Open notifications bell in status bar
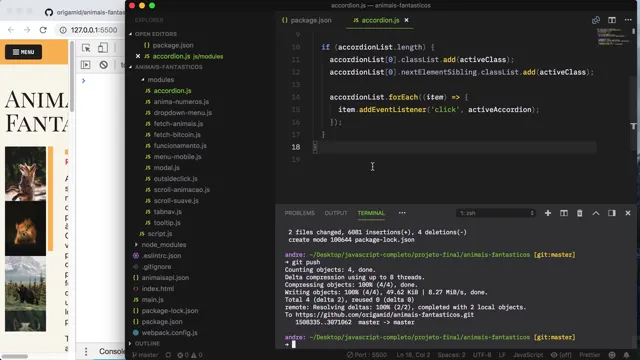The width and height of the screenshot is (640, 360). tap(627, 355)
